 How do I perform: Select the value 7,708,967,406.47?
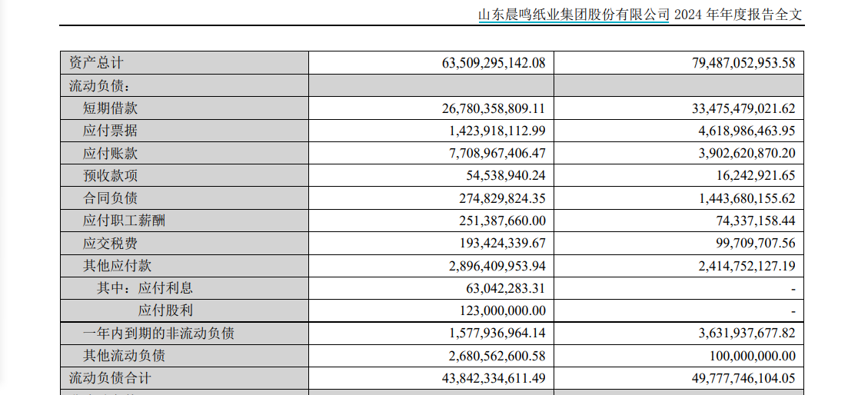(x=497, y=153)
